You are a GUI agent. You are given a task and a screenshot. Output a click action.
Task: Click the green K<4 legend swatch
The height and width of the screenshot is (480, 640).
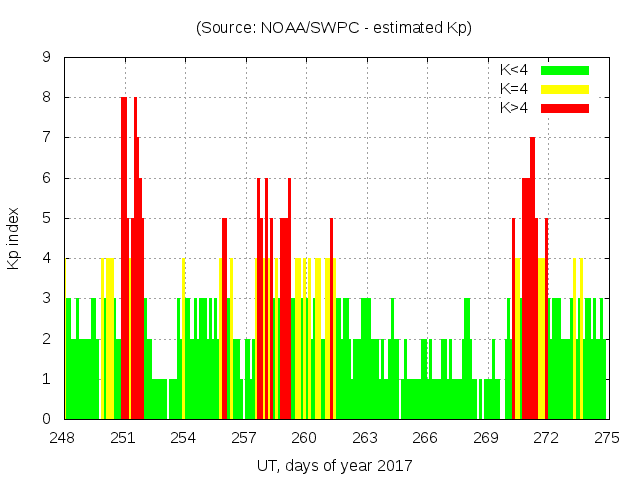pos(564,71)
